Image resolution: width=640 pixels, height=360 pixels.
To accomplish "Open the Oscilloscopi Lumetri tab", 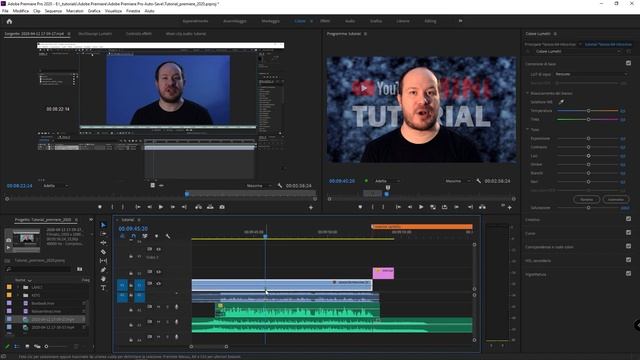I will click(x=95, y=34).
